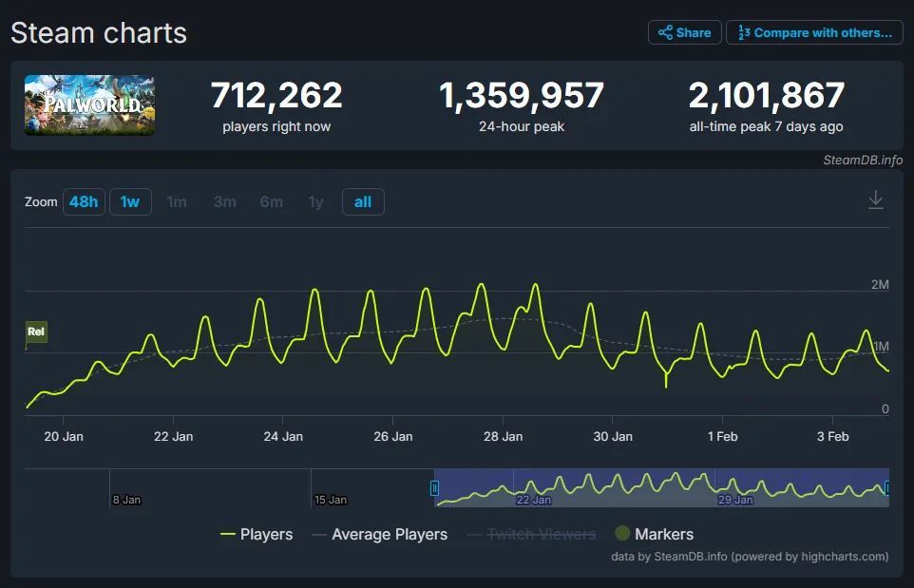Click the 29 Jan label in navigator
The height and width of the screenshot is (588, 914).
(735, 500)
